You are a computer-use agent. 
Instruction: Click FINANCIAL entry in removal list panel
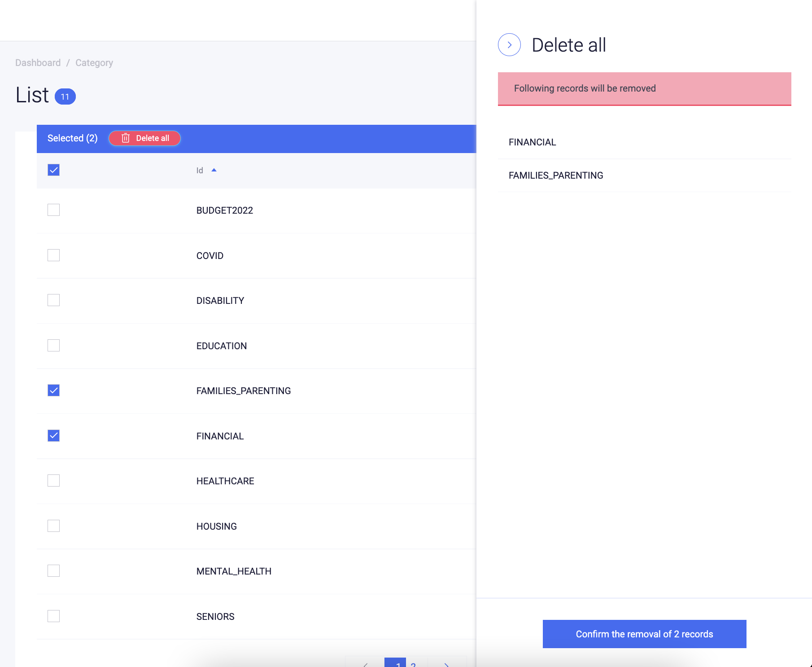pyautogui.click(x=532, y=142)
